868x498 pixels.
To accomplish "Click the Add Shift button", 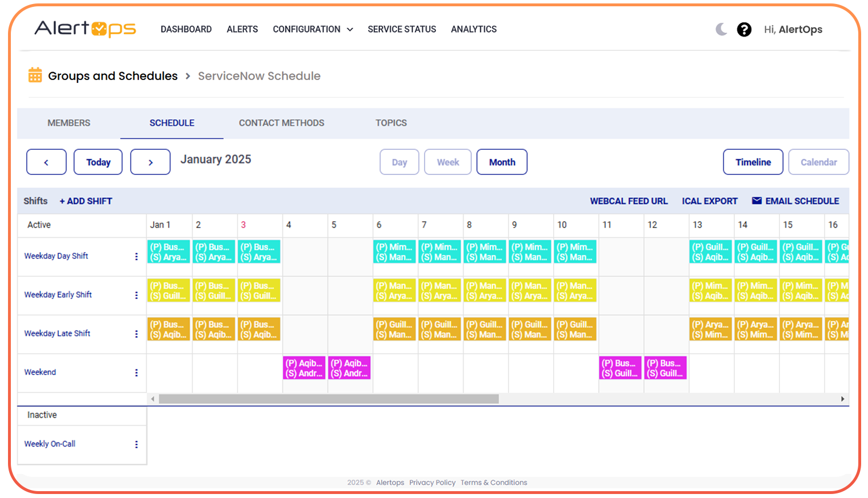I will [86, 201].
